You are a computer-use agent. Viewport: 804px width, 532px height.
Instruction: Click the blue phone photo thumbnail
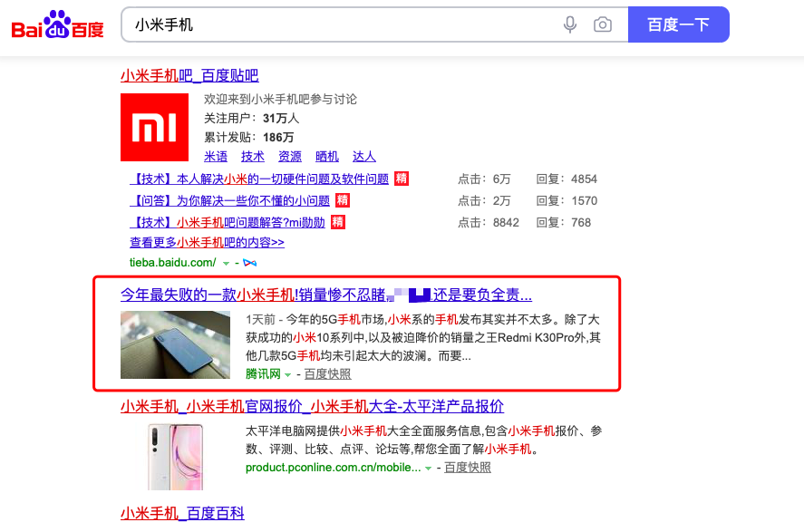pos(175,345)
